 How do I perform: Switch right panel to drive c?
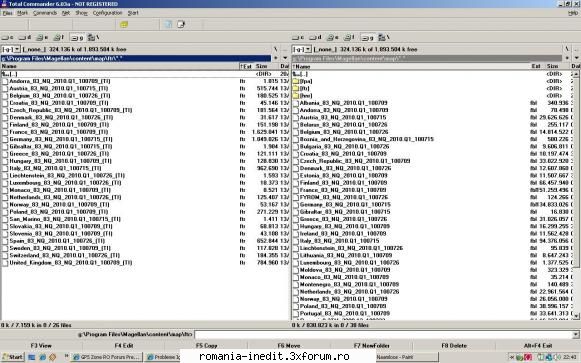point(298,37)
